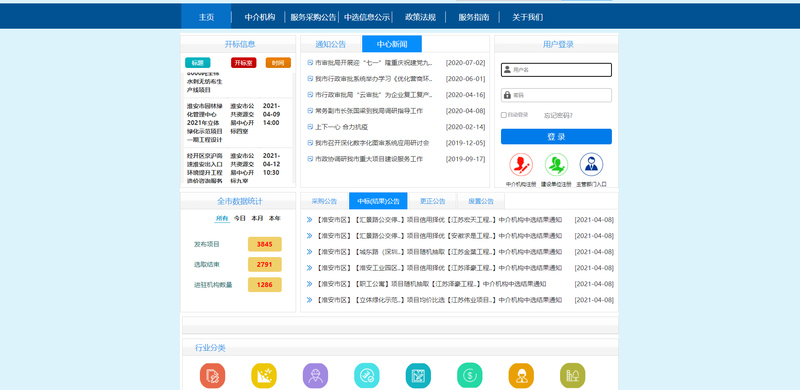Click the padlock icon in the 密码 field
The height and width of the screenshot is (390, 800).
pos(507,95)
